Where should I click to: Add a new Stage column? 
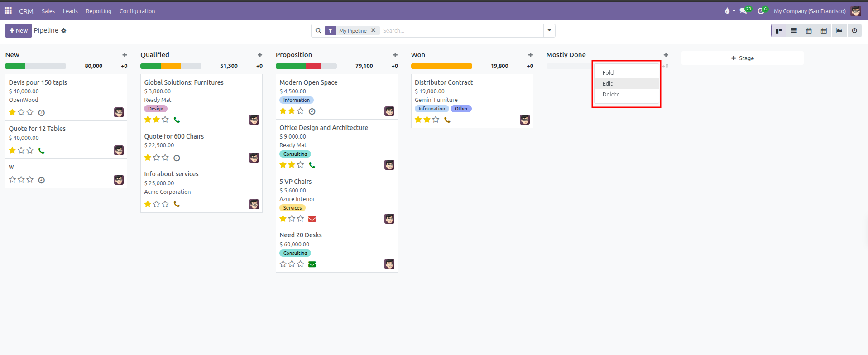coord(743,58)
